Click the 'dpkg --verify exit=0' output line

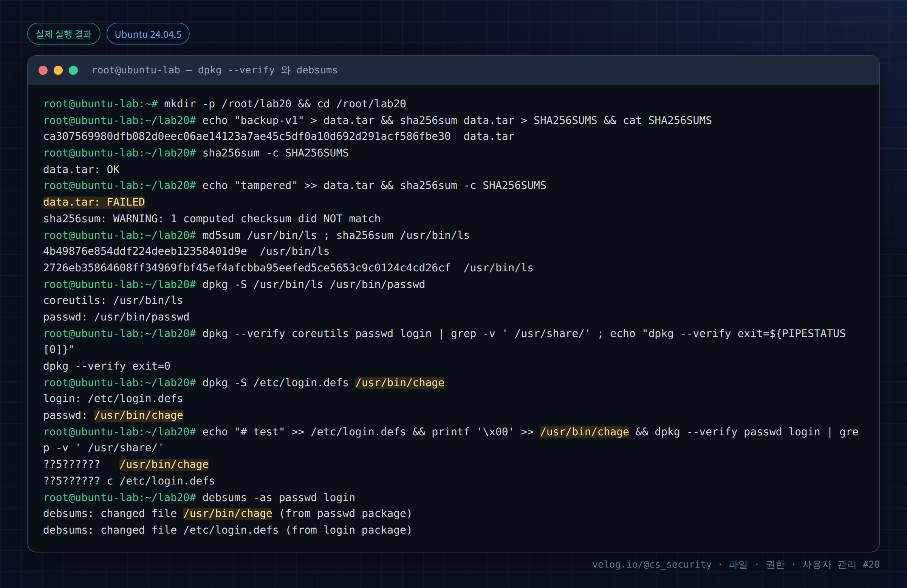tap(107, 366)
